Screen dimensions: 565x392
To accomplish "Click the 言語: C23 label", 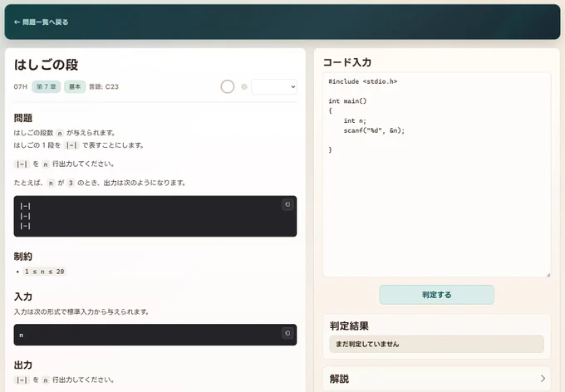I will pos(104,86).
